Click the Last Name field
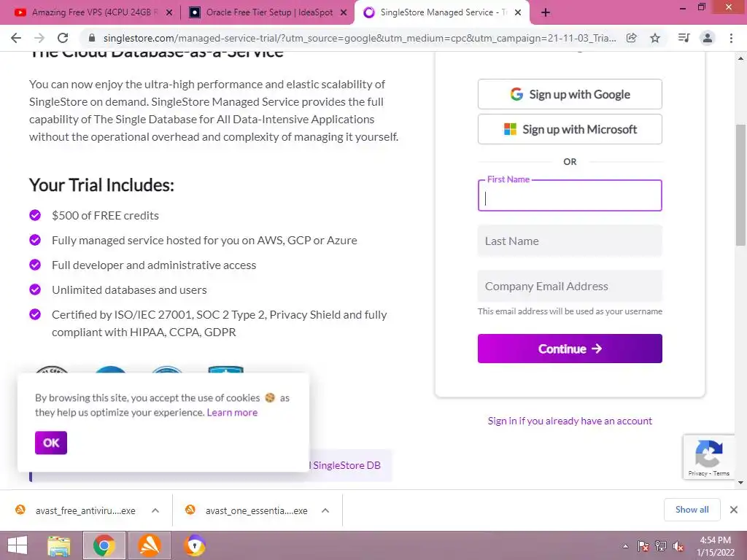The height and width of the screenshot is (560, 747). [570, 241]
